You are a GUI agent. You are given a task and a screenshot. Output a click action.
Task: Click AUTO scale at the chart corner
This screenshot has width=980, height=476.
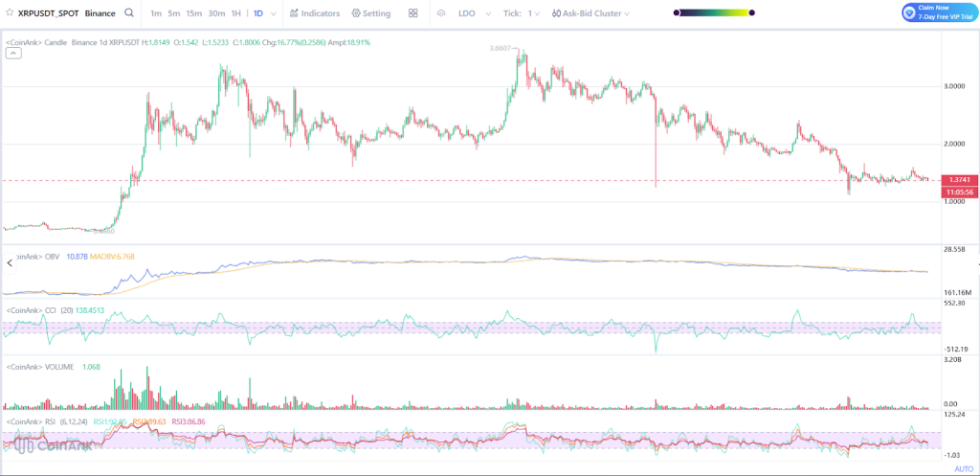[x=963, y=468]
